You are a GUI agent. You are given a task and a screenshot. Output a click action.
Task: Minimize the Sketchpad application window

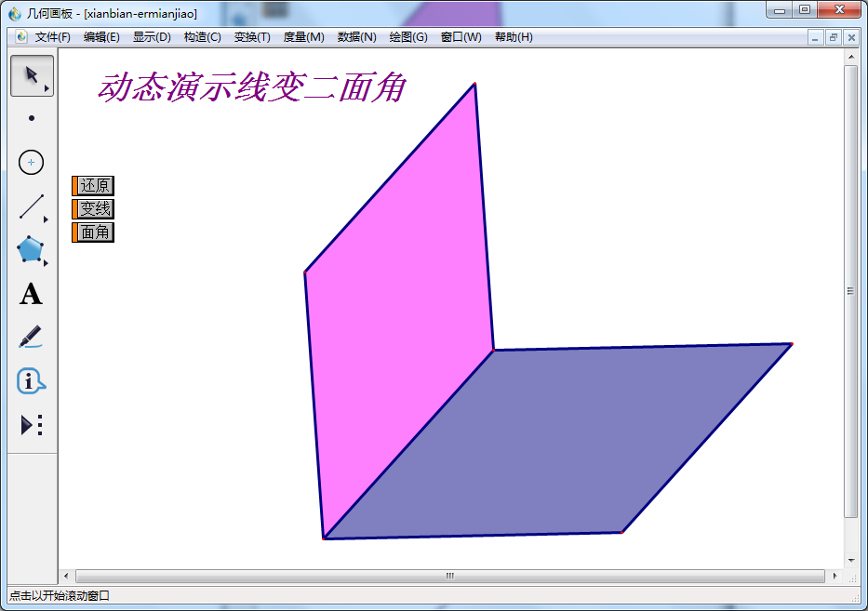coord(780,10)
